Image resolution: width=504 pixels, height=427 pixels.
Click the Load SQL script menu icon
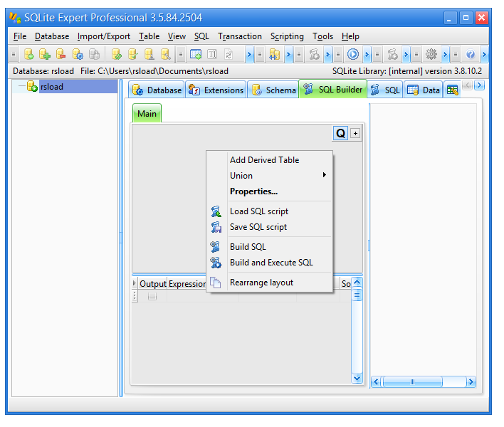pos(216,211)
